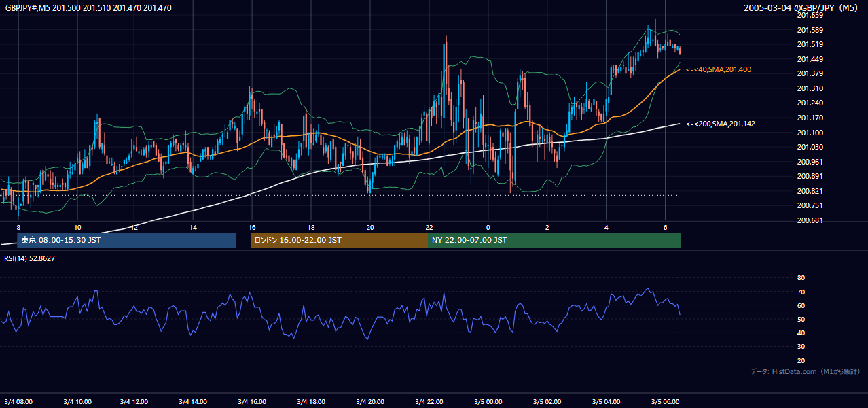Viewport: 868px width, 408px height.
Task: Click the 201.170 price axis label
Action: click(810, 118)
